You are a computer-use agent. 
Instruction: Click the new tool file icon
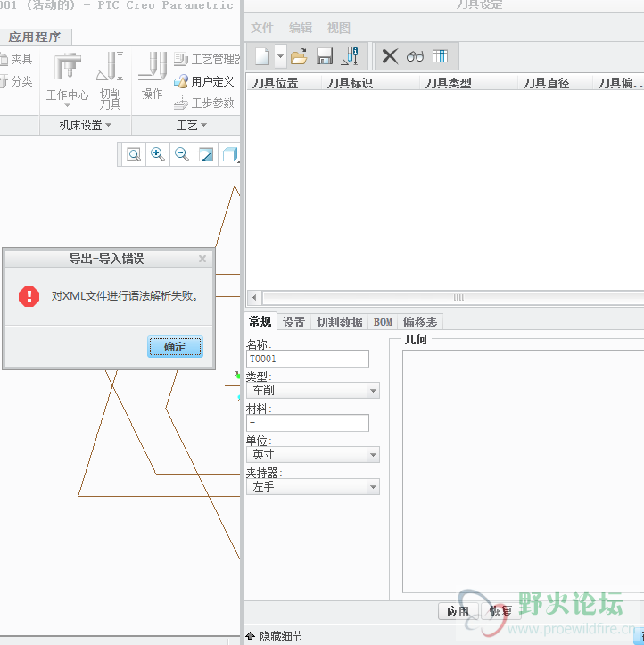(x=262, y=56)
